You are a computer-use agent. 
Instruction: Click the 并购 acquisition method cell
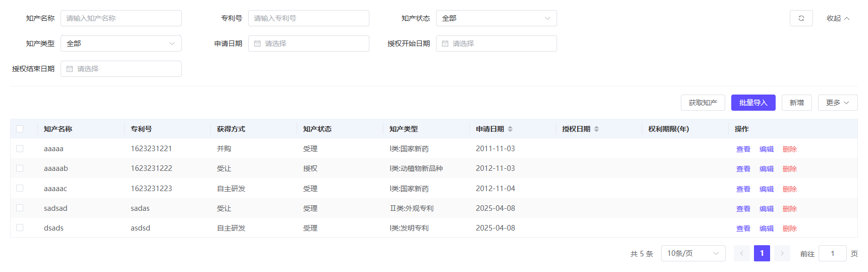tap(224, 149)
